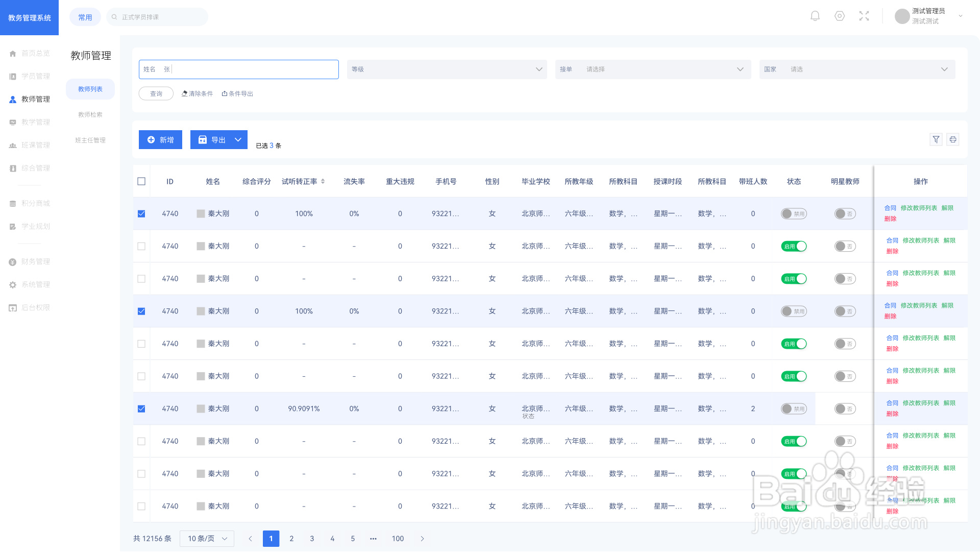This screenshot has height=555, width=980.
Task: Click the 财务管理 sidebar icon
Action: (13, 262)
